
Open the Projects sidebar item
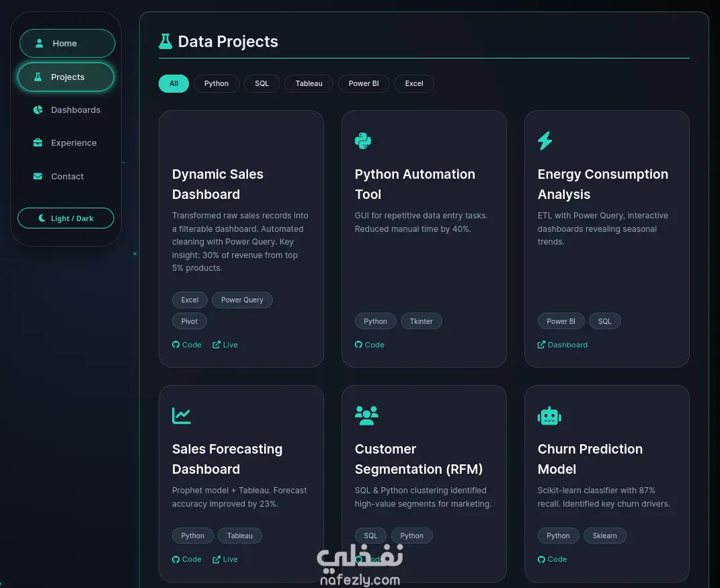[66, 77]
